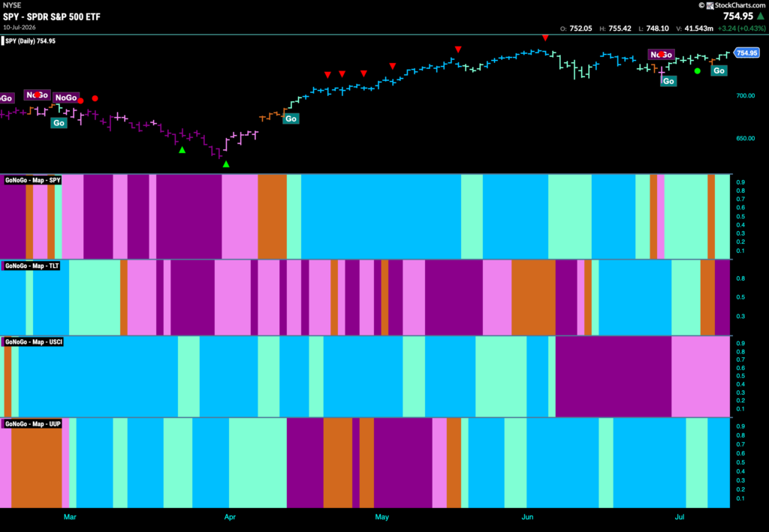Viewport: 769px width, 532px height.
Task: Select the GoNoGo - Map - UUP label
Action: (33, 424)
